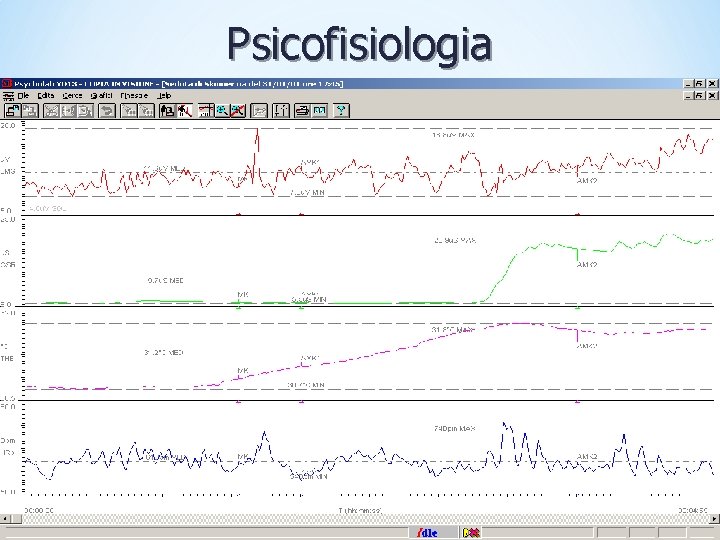Image resolution: width=720 pixels, height=540 pixels.
Task: Click the red-line graph toolbar icon
Action: [x=205, y=111]
